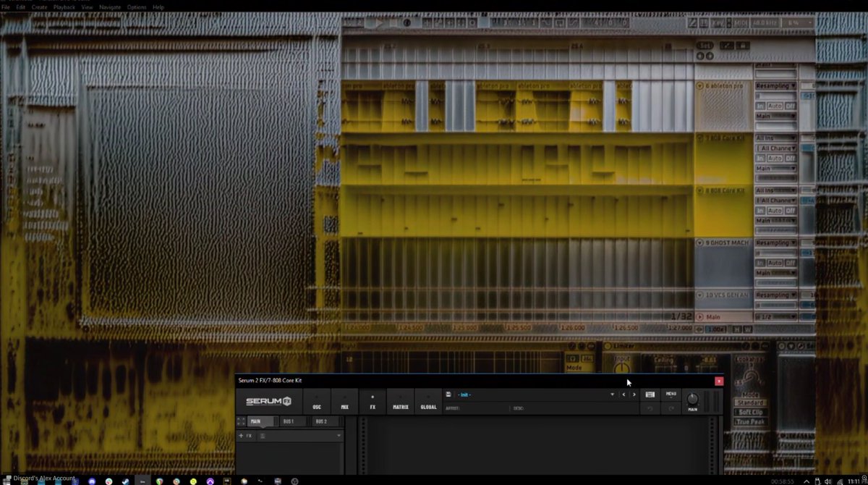Select the BUS 1 tab in Serum
The height and width of the screenshot is (485, 868).
294,421
